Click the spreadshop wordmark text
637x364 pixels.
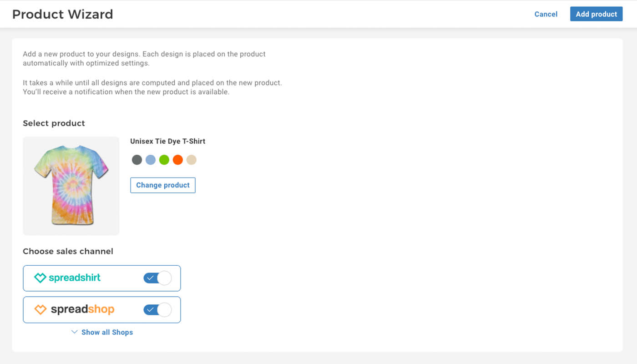tap(82, 309)
